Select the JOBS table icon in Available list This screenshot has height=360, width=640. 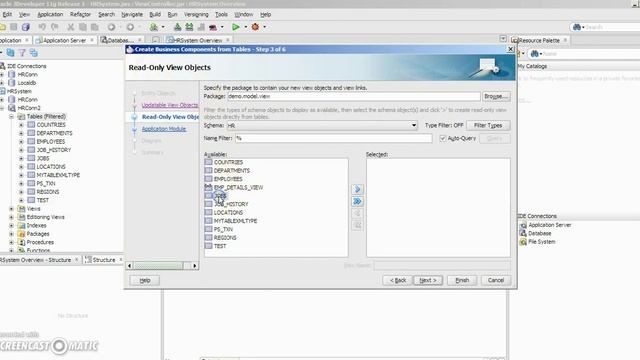click(209, 196)
